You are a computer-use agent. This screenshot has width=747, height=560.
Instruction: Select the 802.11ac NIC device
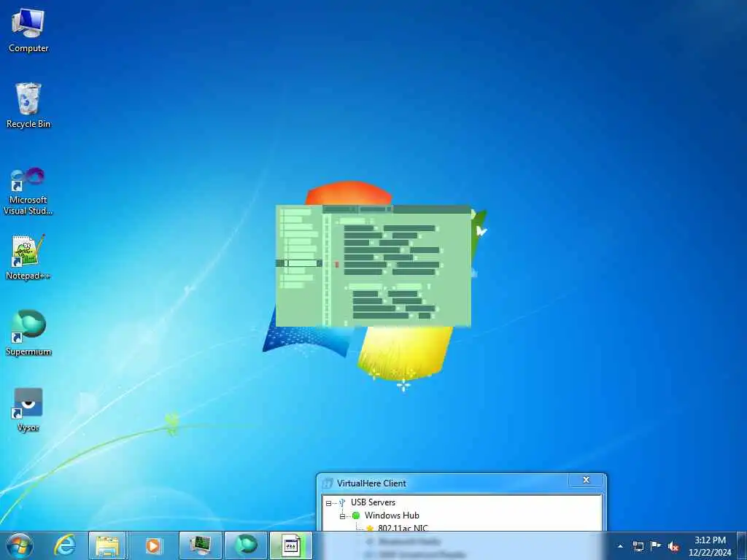pos(403,528)
